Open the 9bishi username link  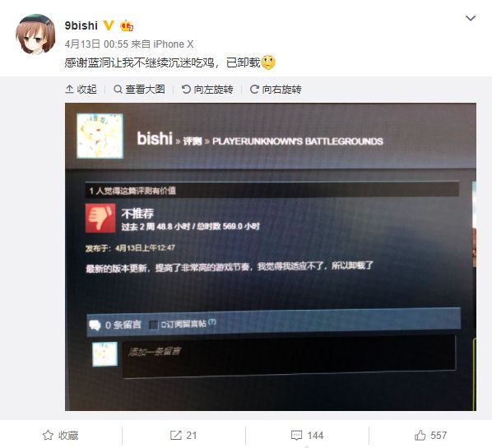tap(81, 25)
